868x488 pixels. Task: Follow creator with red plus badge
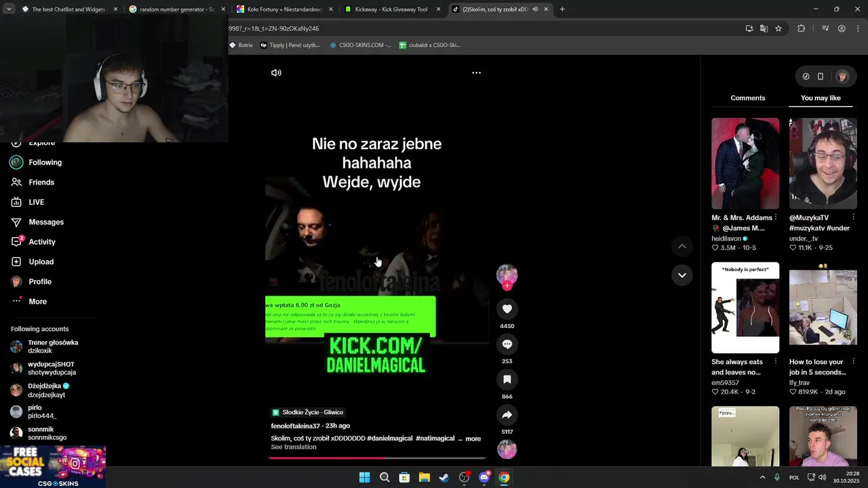tap(507, 285)
